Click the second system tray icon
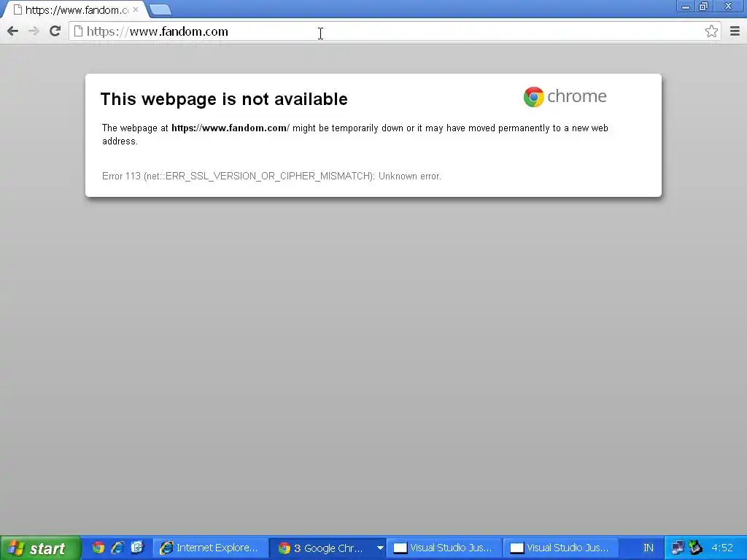 point(695,548)
